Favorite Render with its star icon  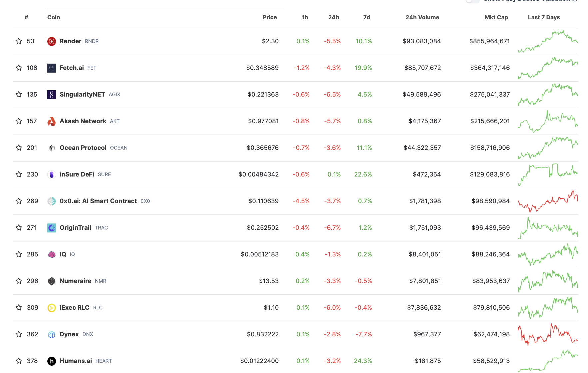click(19, 41)
